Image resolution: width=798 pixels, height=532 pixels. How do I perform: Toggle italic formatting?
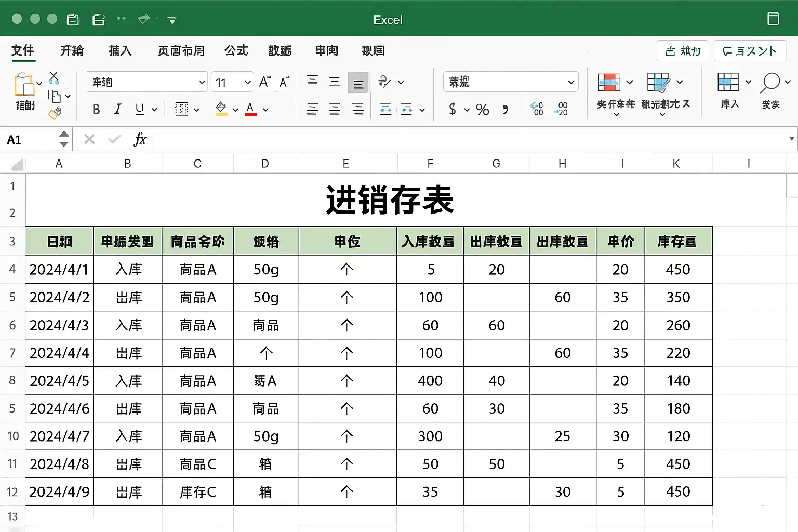118,109
